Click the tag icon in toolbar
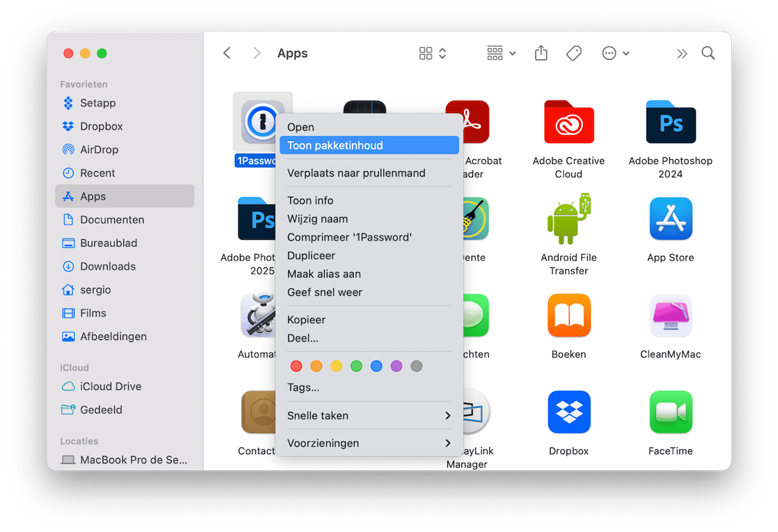Screen dimensions: 778x532 (574, 54)
